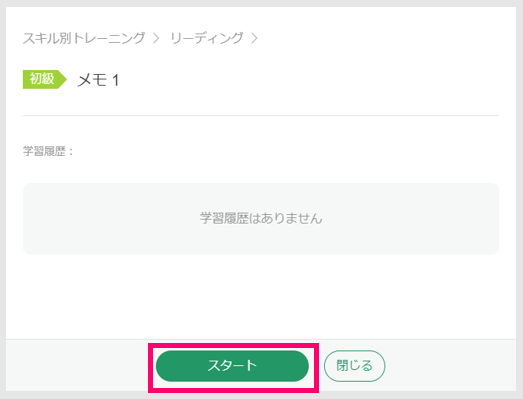The height and width of the screenshot is (399, 523).
Task: Click the pointed arrow tip of 初級 badge
Action: coord(63,79)
